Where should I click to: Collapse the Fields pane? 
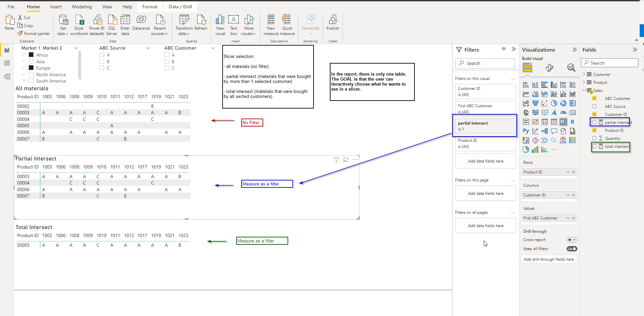pos(635,50)
